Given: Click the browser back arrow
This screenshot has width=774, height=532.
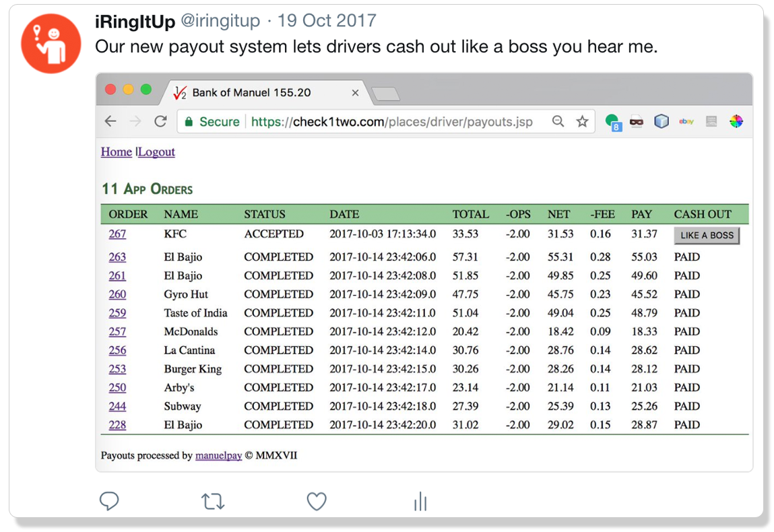Looking at the screenshot, I should (x=110, y=122).
